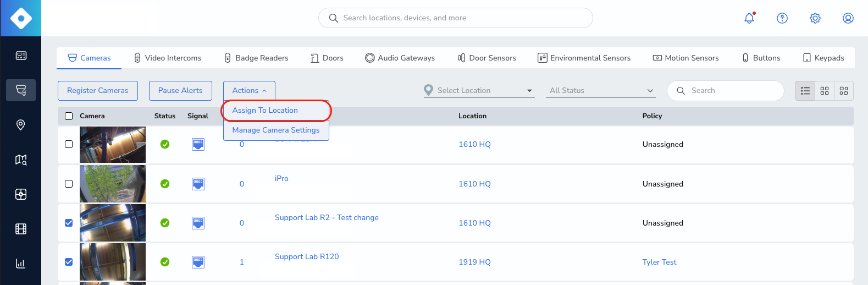
Task: Open the settings gear icon
Action: click(815, 18)
